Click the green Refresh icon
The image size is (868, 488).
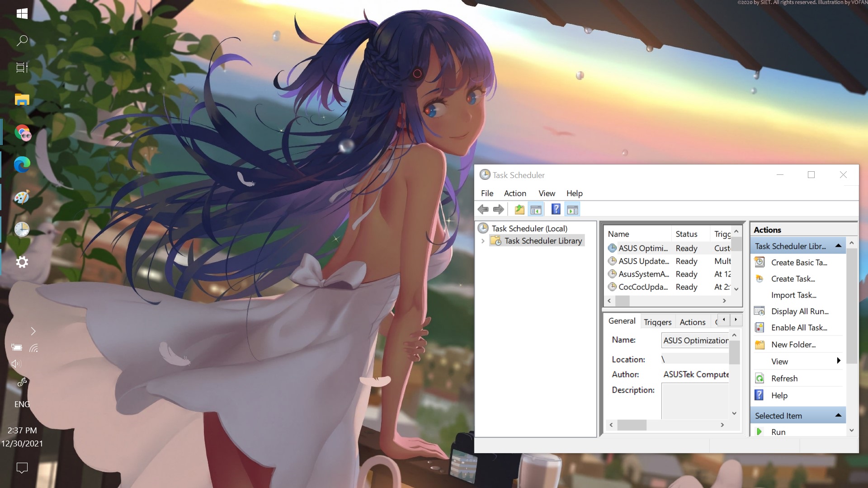tap(760, 379)
